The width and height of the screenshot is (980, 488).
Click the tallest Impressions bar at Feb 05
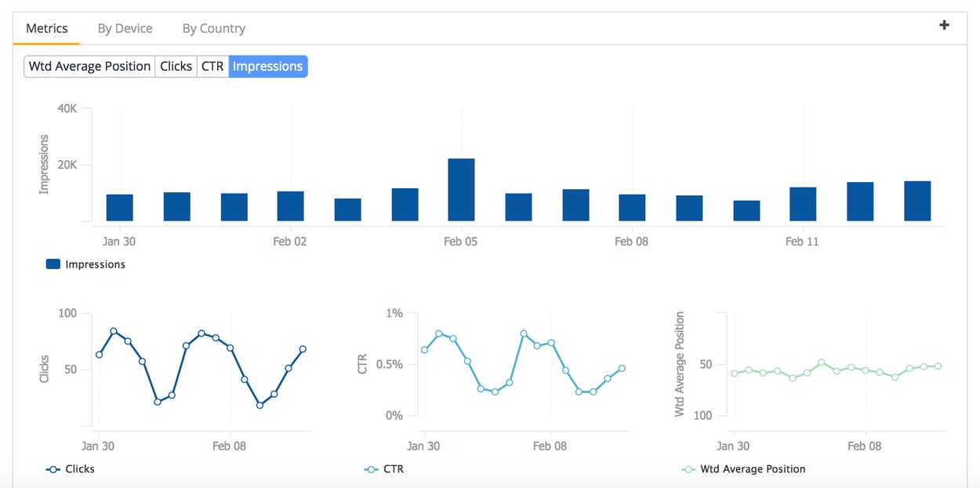(x=461, y=190)
